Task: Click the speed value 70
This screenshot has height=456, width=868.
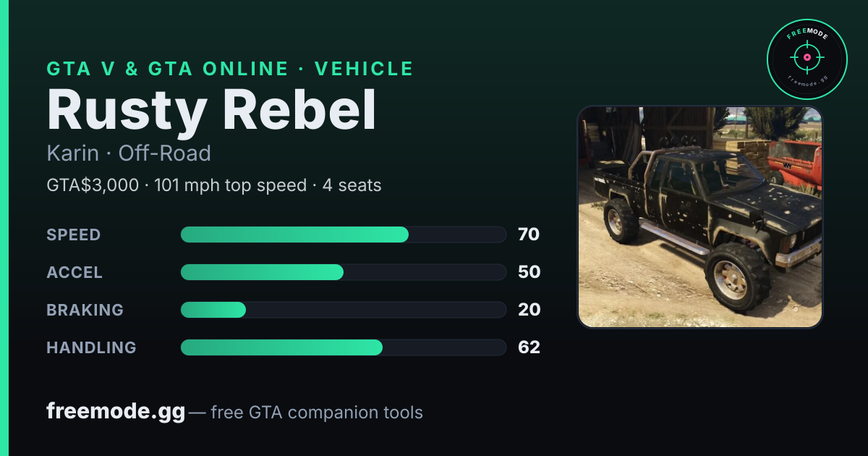Action: click(529, 235)
